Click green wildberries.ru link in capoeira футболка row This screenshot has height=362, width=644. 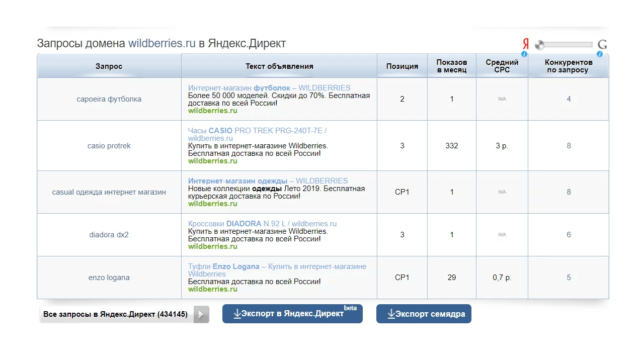click(213, 111)
